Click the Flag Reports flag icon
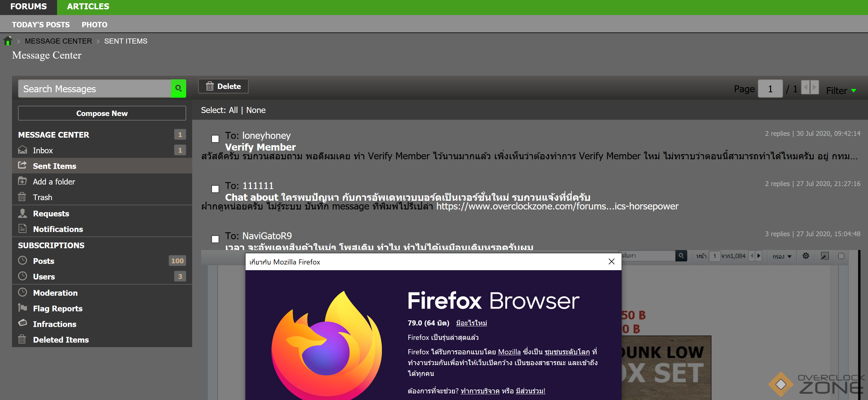 point(22,308)
